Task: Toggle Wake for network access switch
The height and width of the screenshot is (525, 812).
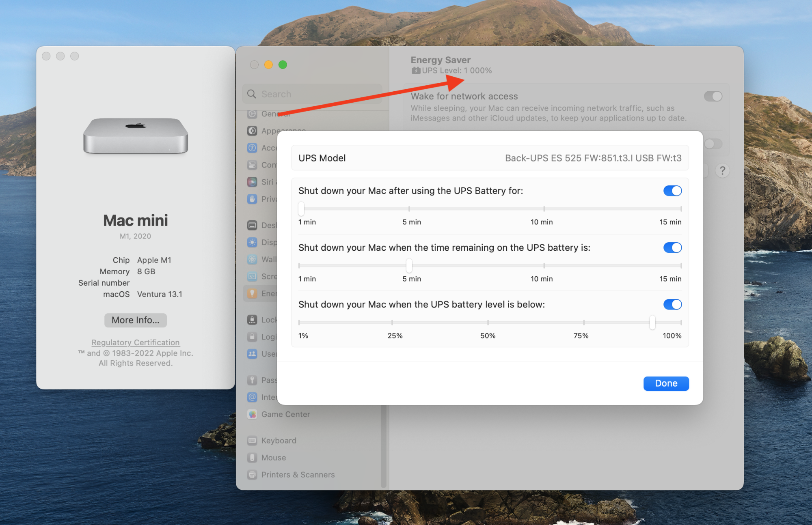Action: point(713,96)
